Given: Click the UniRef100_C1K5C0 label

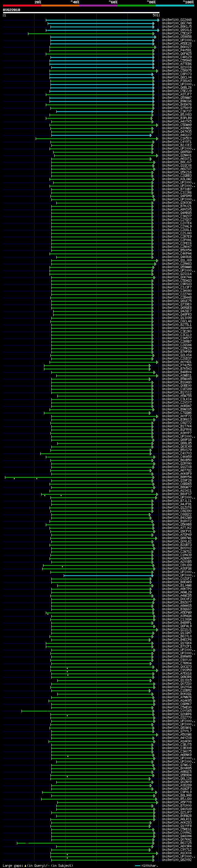Looking at the screenshot, I should (176, 139).
